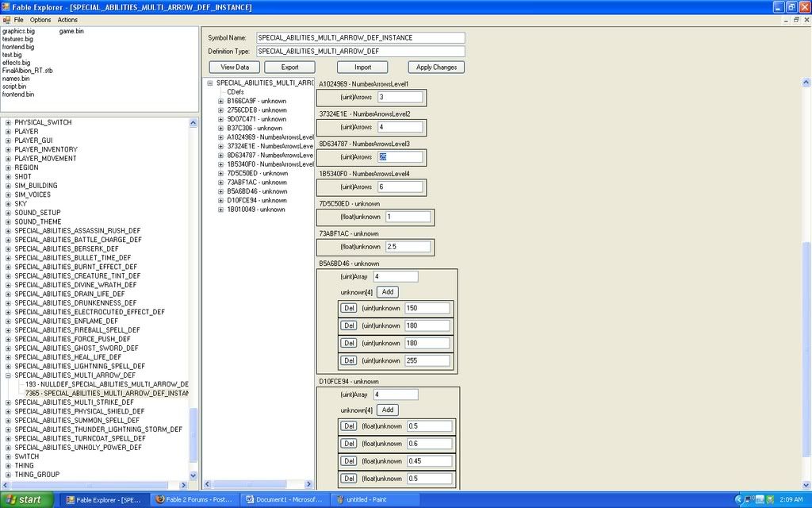Screen dimensions: 812x508
Task: Collapse the root SPECIAL_ABILITIES_MULTI_ARROW node
Action: (x=209, y=83)
